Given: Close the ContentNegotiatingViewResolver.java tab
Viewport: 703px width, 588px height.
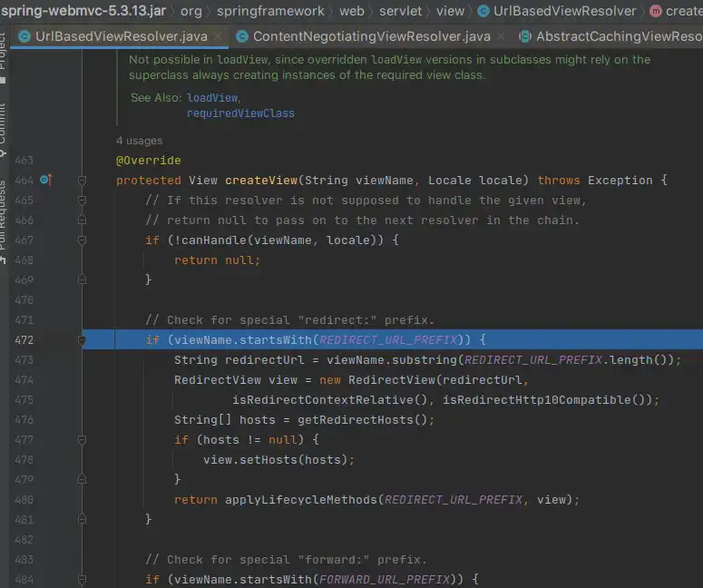Looking at the screenshot, I should click(x=501, y=36).
